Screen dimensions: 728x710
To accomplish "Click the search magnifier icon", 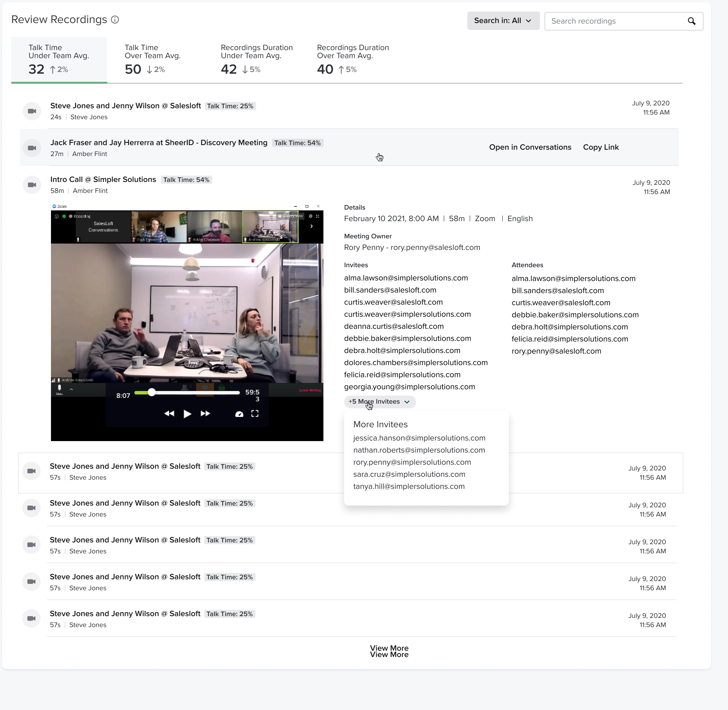I will tap(691, 21).
